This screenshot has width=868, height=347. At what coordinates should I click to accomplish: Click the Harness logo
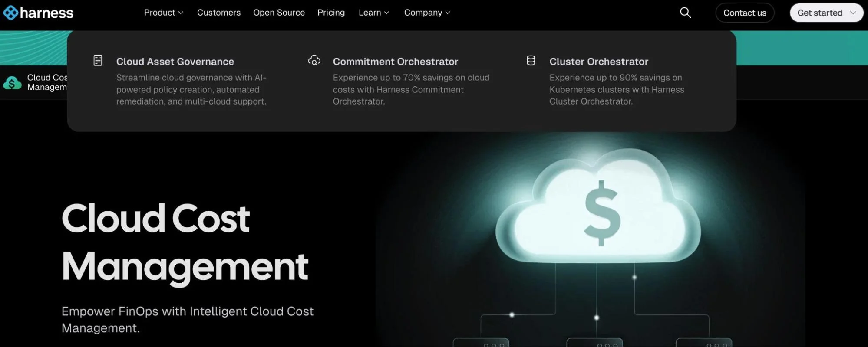point(38,13)
